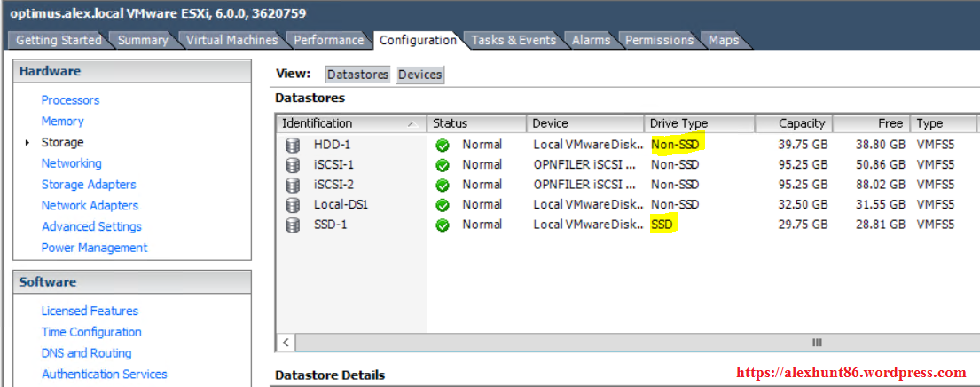Viewport: 980px width, 387px height.
Task: Sort by the Free column header
Action: 871,123
